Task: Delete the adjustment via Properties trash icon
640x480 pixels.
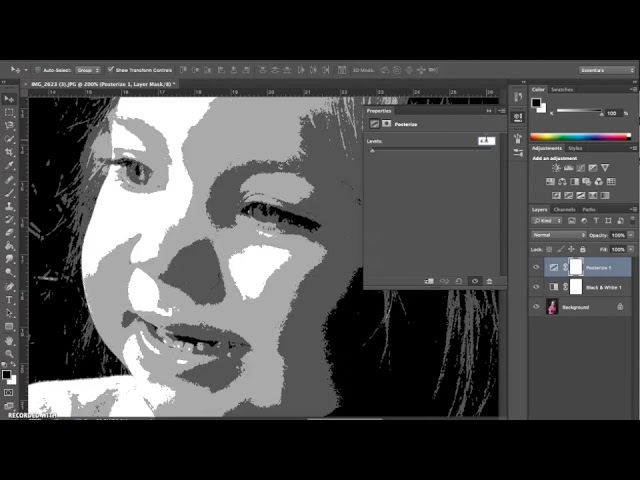Action: [x=489, y=281]
